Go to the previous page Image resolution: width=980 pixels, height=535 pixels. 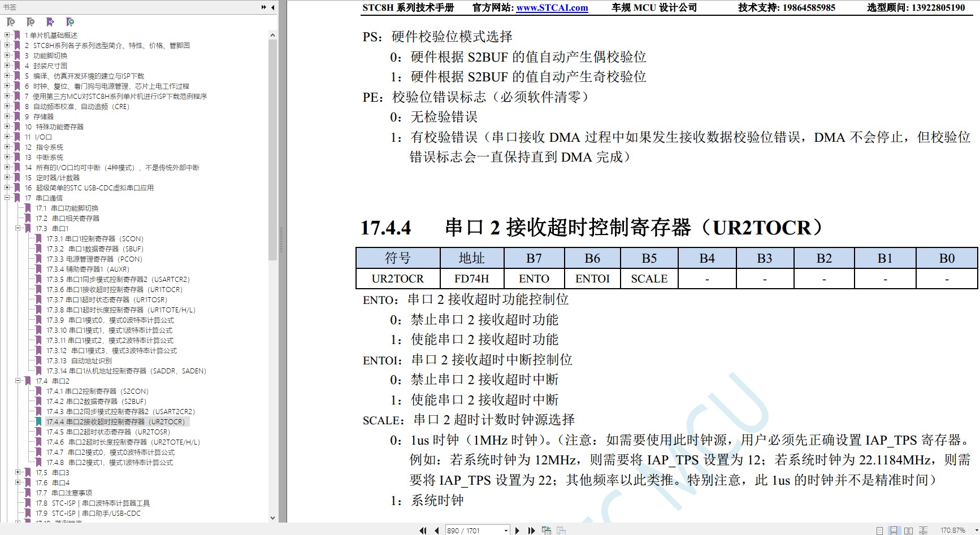click(437, 530)
